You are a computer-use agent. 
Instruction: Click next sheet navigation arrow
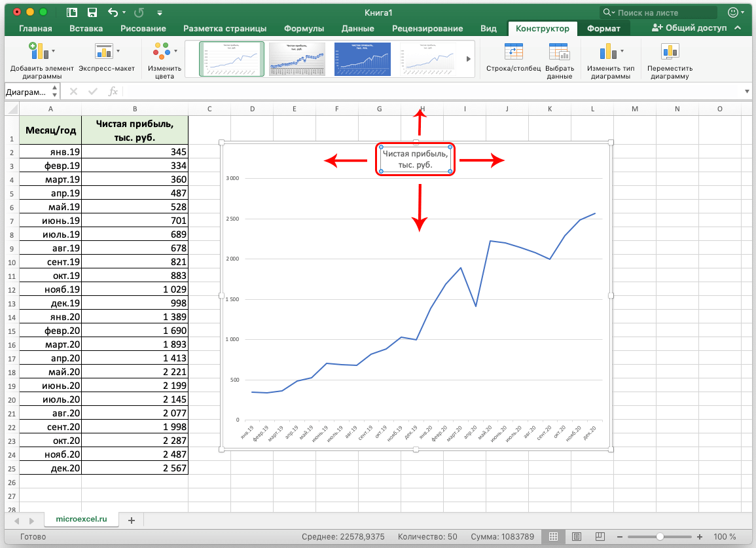(32, 521)
